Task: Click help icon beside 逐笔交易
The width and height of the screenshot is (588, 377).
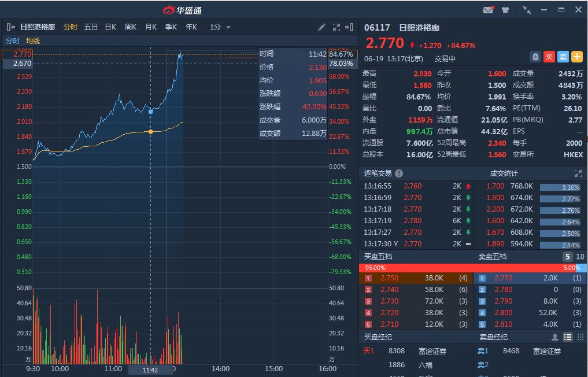Action: point(399,173)
